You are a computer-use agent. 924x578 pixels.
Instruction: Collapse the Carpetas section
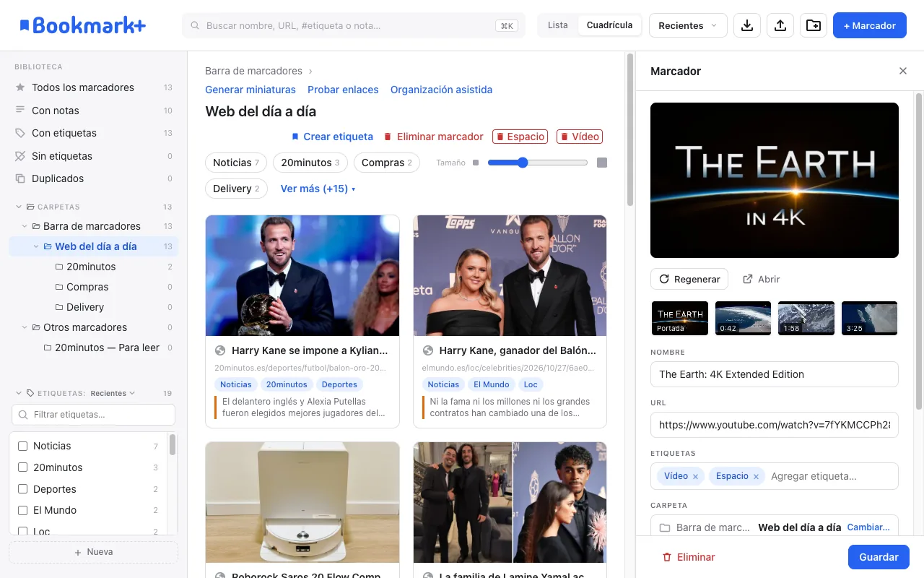[19, 207]
